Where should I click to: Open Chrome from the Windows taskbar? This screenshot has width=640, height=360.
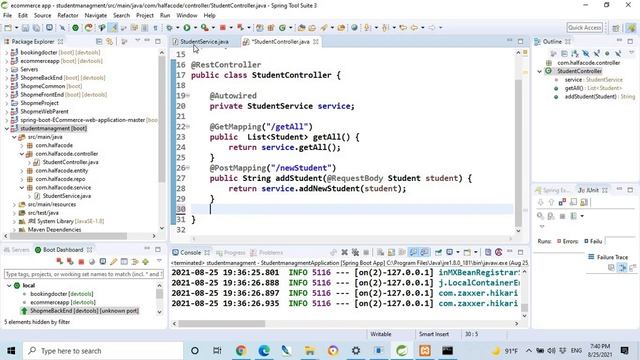coord(241,350)
